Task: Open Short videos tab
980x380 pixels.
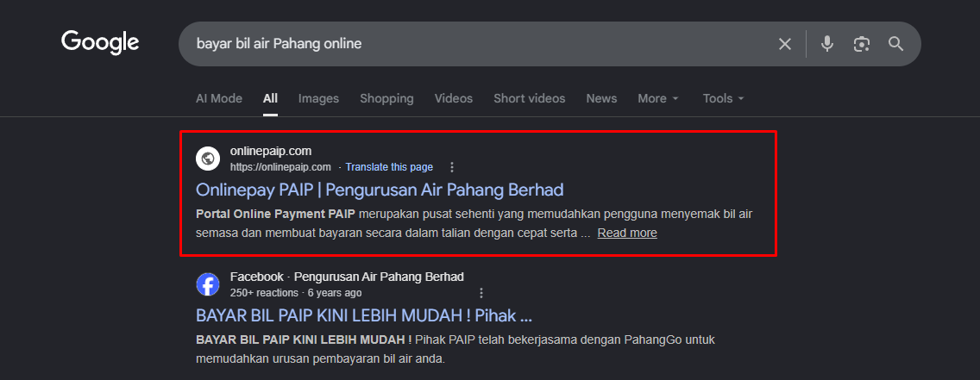Action: 530,98
